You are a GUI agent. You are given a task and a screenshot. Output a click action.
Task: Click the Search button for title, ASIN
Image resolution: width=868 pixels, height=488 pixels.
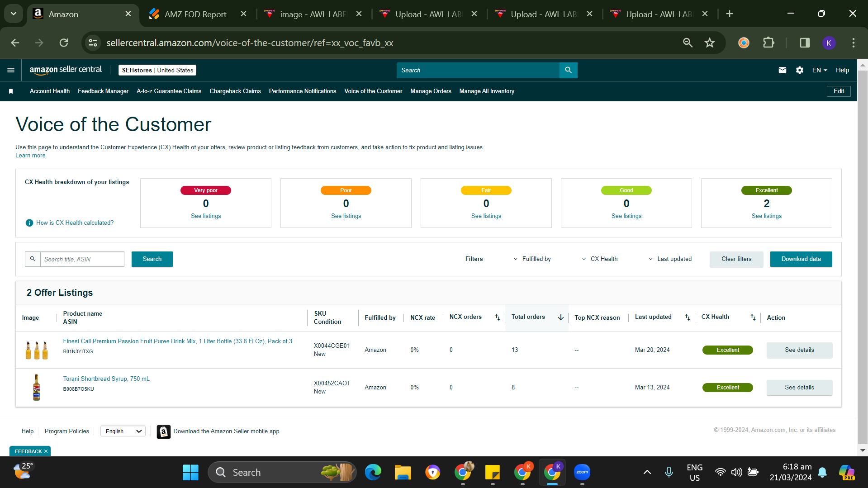click(152, 259)
